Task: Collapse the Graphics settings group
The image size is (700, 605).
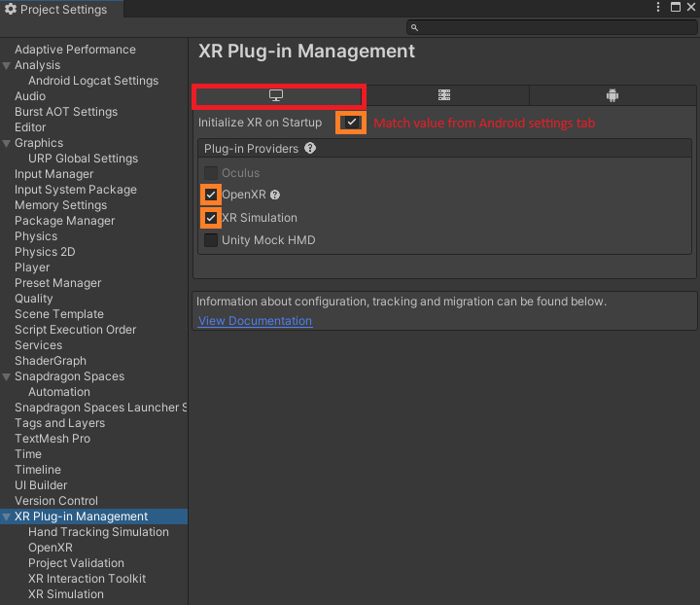Action: click(x=6, y=143)
